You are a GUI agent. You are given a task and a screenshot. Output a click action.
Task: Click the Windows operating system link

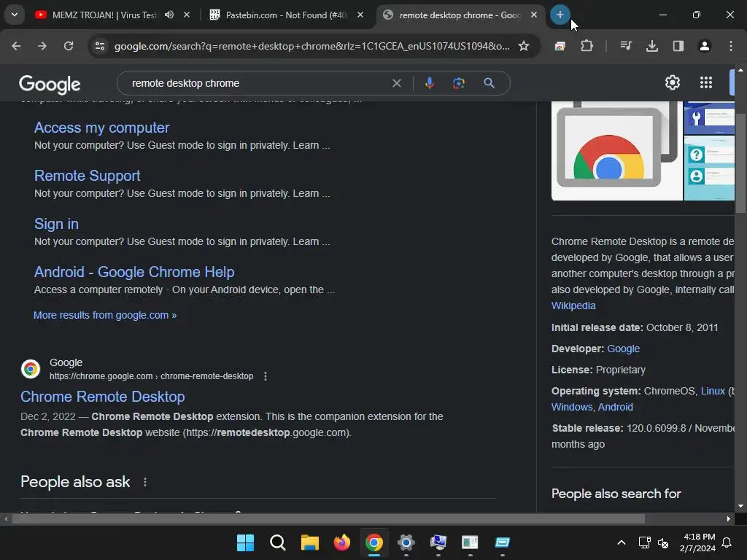click(x=572, y=407)
